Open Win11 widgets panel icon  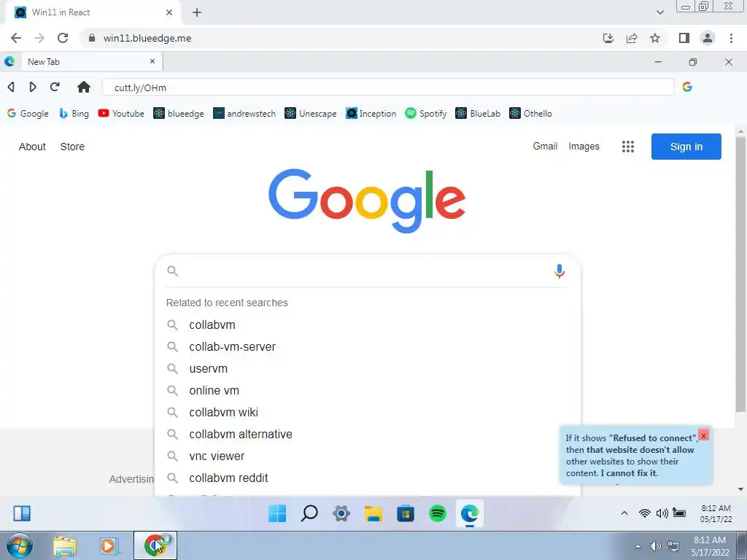click(x=22, y=513)
